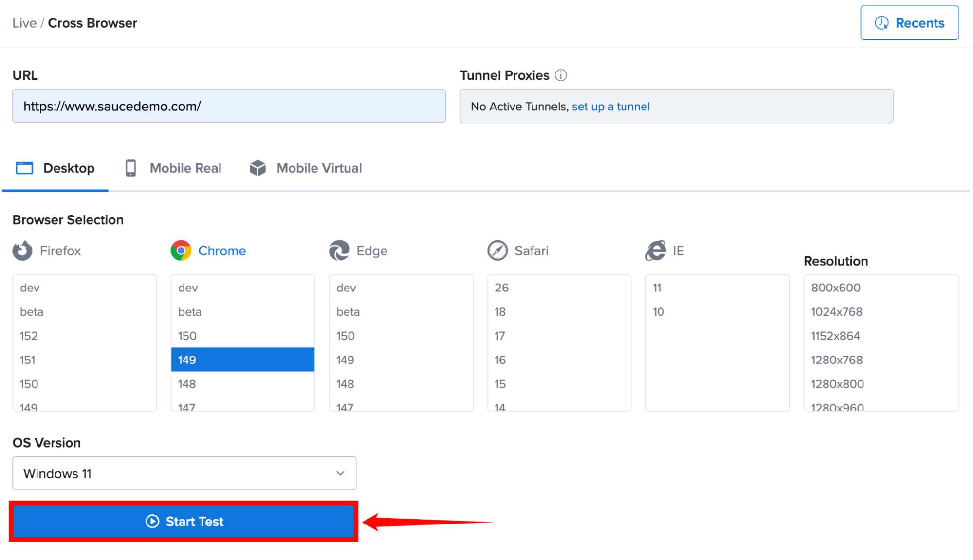Image resolution: width=973 pixels, height=560 pixels.
Task: Choose resolution 1280x768
Action: tap(881, 360)
